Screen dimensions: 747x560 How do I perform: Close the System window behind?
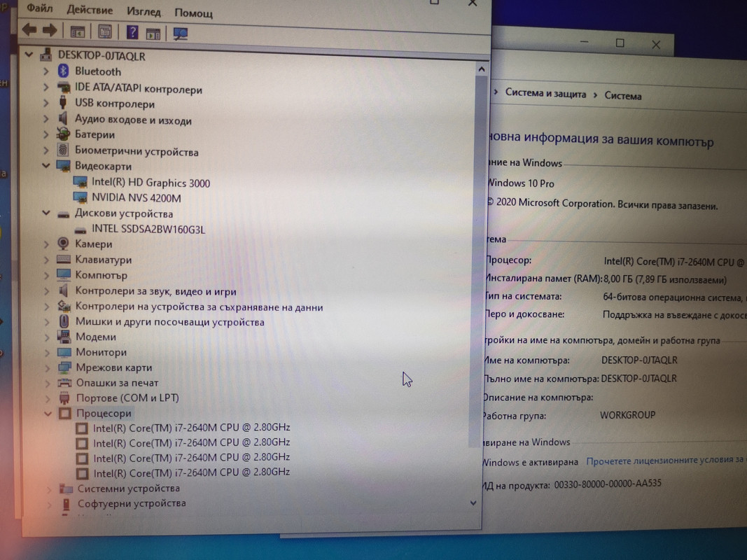pos(656,45)
